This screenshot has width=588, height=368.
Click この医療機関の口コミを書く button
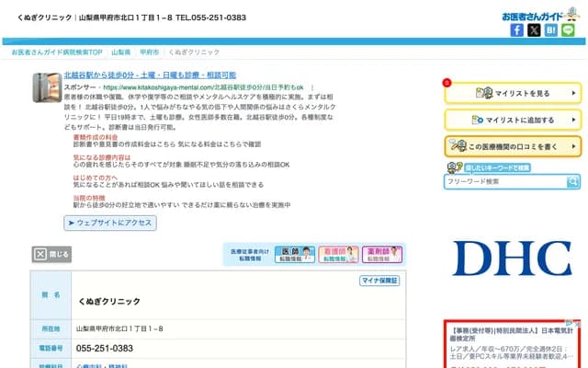click(513, 146)
